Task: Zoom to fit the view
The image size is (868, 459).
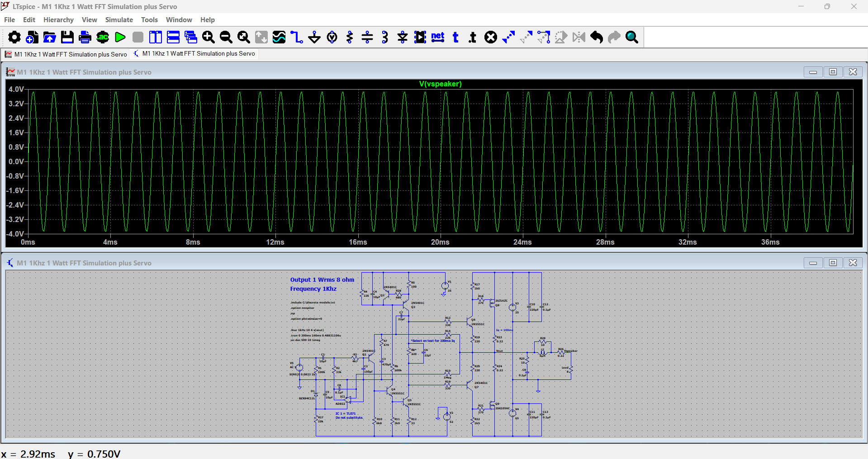Action: (244, 37)
